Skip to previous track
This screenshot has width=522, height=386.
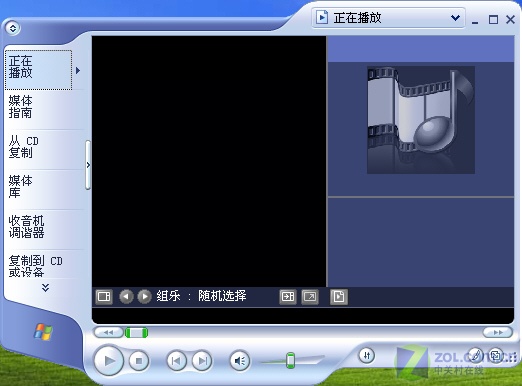point(176,361)
